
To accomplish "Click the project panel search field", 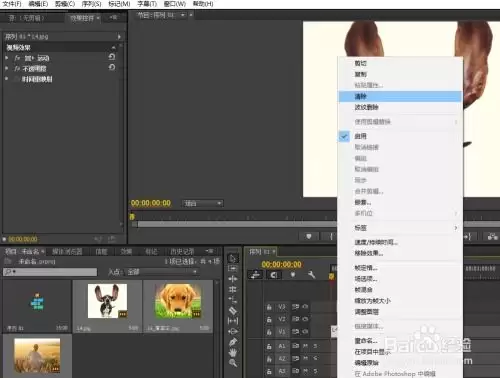I will 50,272.
